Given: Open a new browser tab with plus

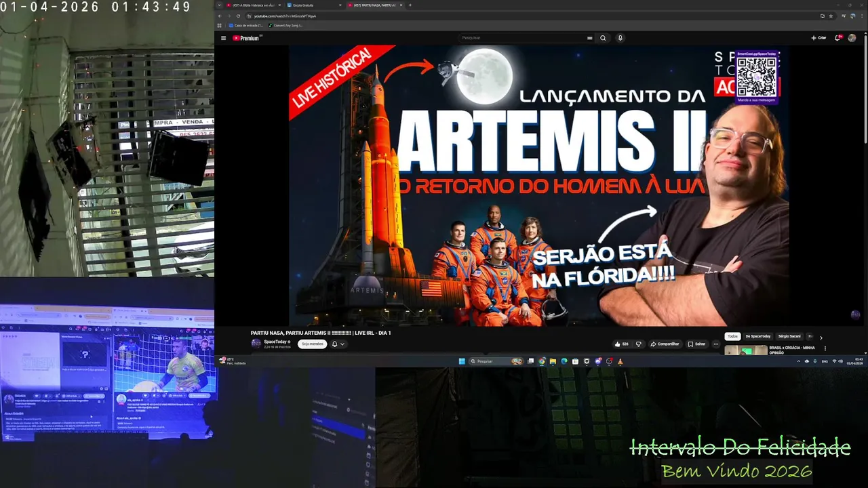Looking at the screenshot, I should tap(410, 5).
